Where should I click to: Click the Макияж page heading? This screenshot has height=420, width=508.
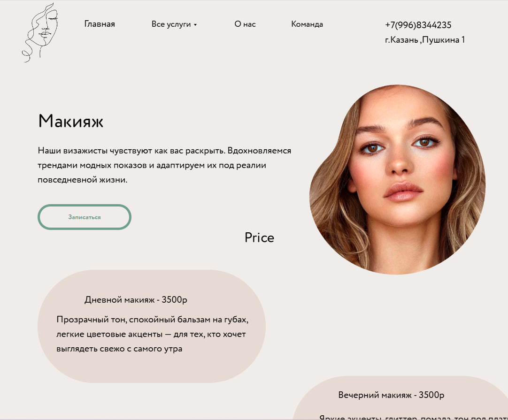[70, 121]
